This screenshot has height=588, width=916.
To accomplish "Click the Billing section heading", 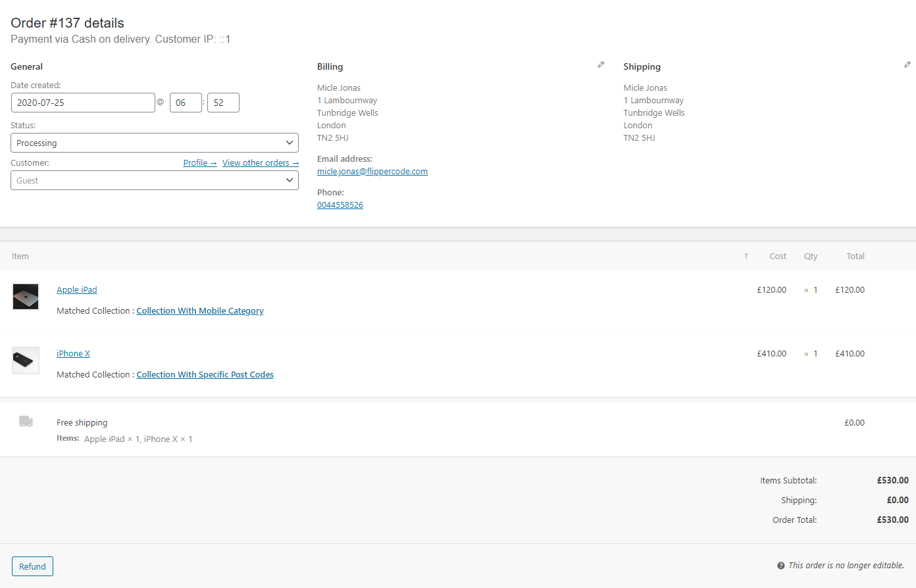I will (x=330, y=67).
